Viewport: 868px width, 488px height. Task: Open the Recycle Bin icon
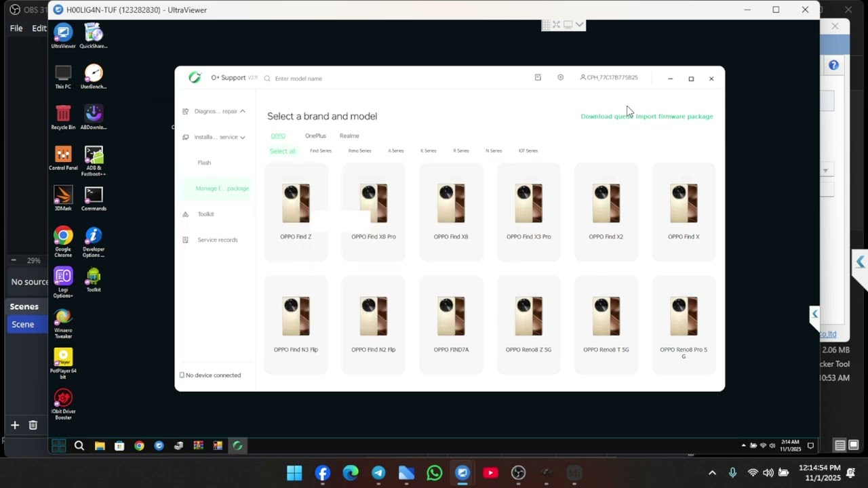coord(63,117)
